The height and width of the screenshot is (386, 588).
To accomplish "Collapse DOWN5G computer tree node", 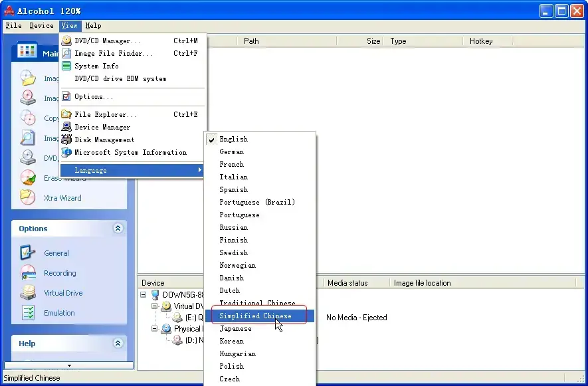I will click(144, 294).
